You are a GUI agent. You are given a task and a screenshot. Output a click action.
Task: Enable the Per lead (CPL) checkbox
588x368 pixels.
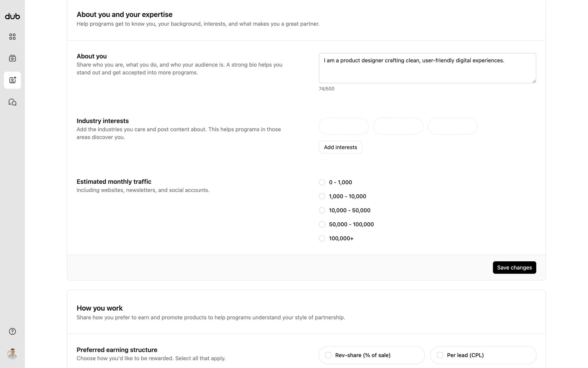(x=440, y=355)
